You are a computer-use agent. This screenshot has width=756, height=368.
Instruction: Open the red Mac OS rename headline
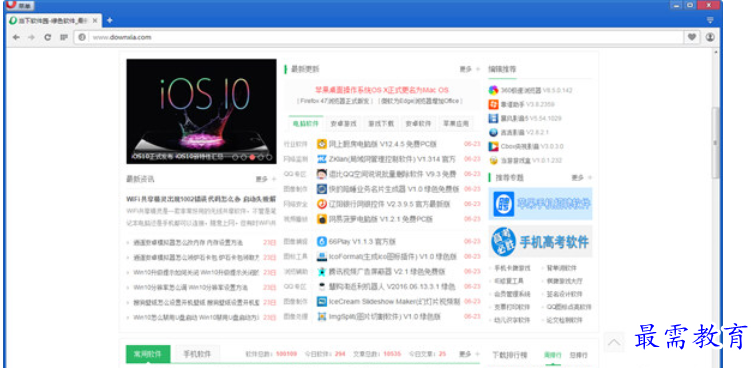coord(381,90)
